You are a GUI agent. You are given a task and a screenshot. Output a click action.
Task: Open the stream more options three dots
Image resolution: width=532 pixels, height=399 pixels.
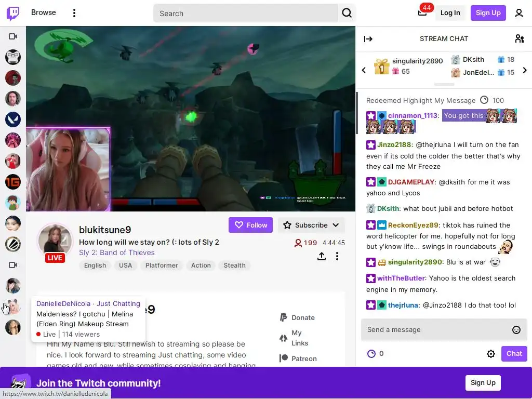[337, 256]
